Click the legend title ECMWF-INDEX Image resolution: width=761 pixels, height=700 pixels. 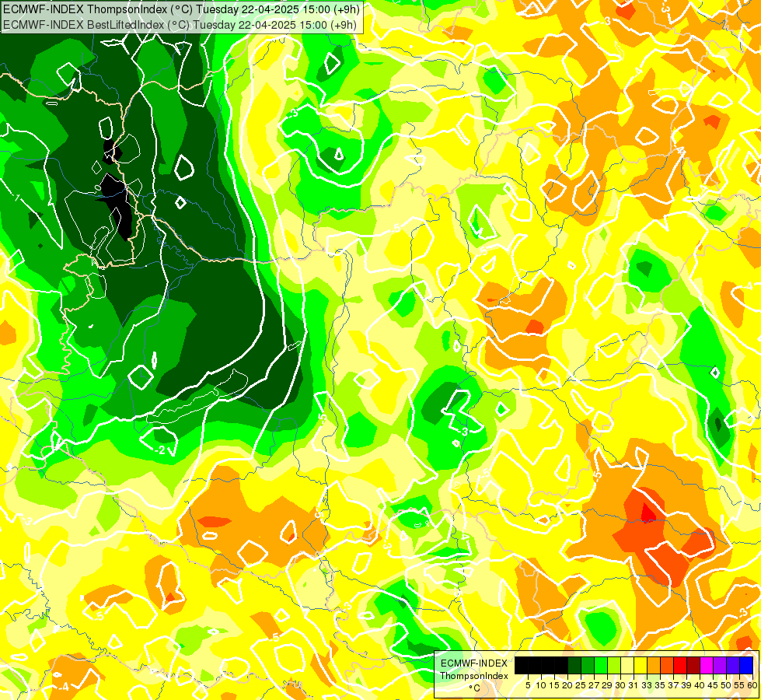474,663
